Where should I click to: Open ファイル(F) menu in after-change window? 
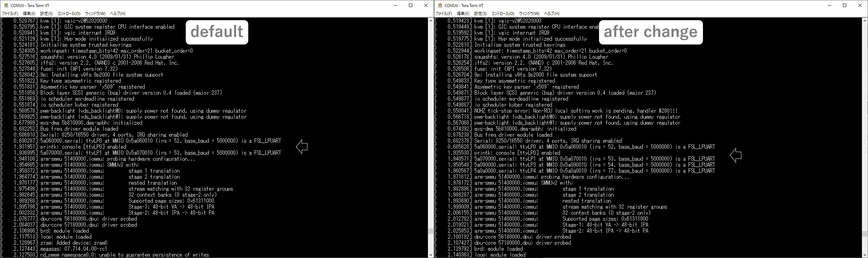pos(444,14)
